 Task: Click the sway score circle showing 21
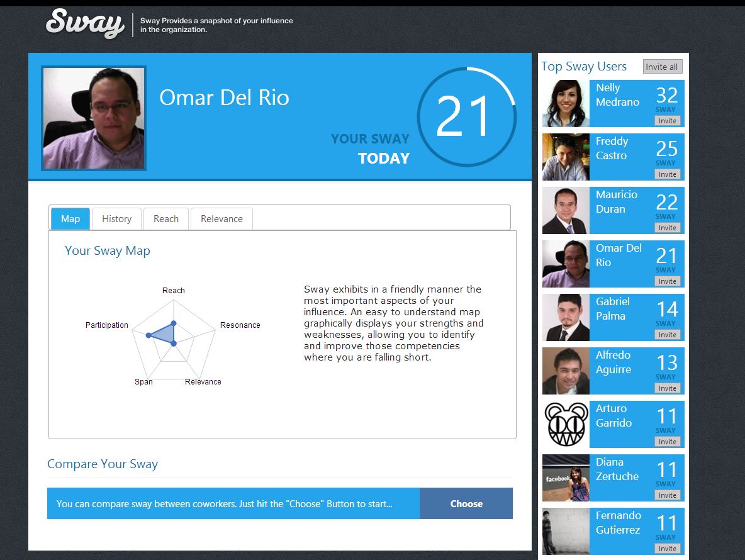[467, 117]
